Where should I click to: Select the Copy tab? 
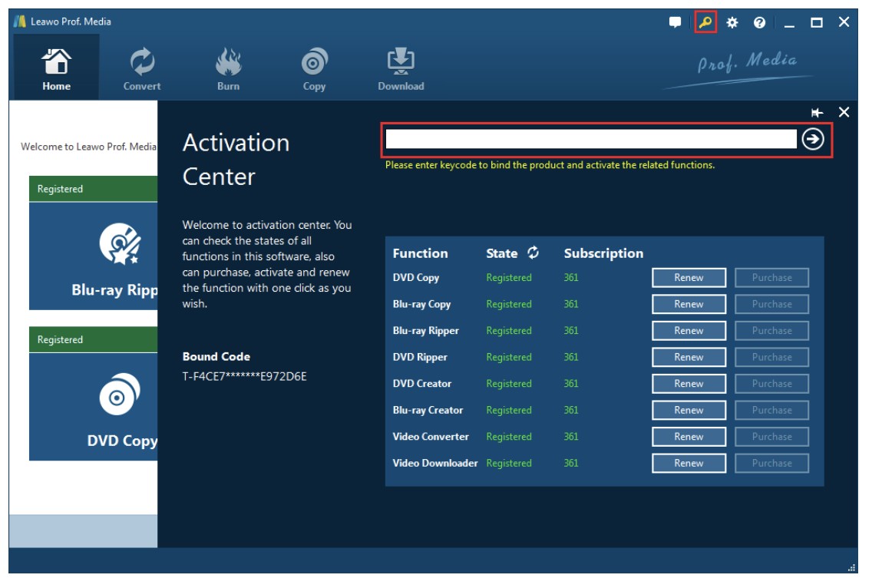[314, 68]
